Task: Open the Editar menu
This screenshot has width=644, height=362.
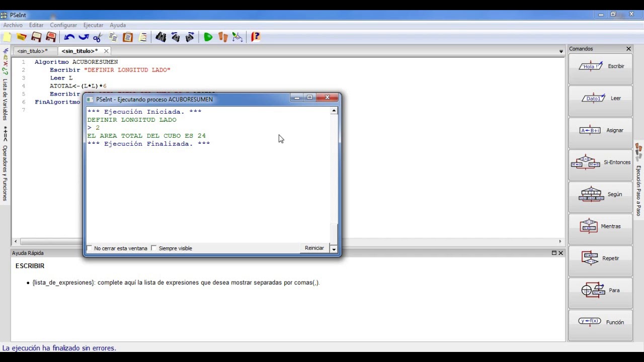Action: 36,25
